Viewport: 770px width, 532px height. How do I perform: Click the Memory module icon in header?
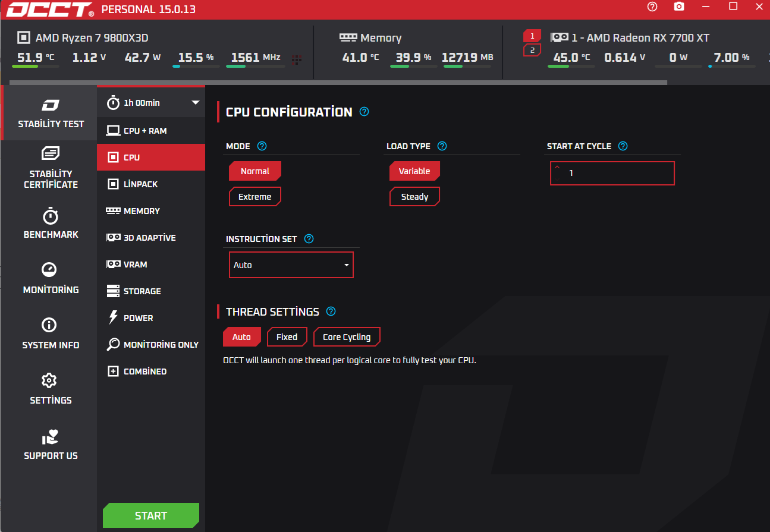[x=348, y=37]
